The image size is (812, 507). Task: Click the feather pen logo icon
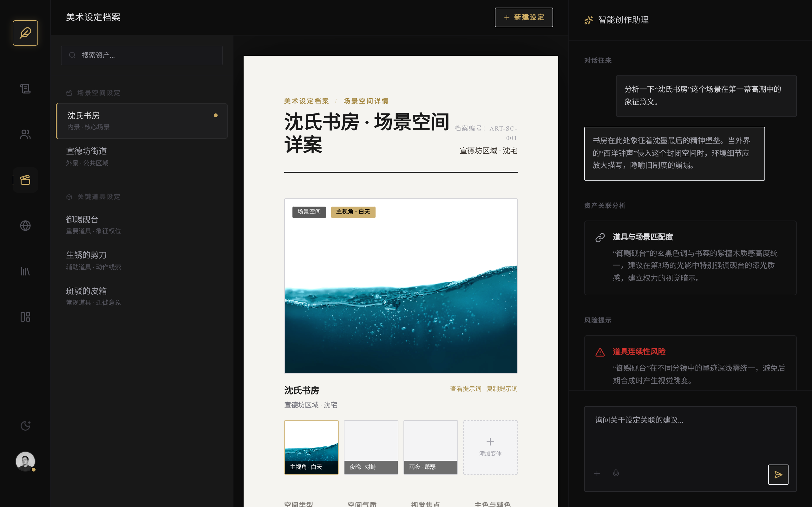pos(25,33)
